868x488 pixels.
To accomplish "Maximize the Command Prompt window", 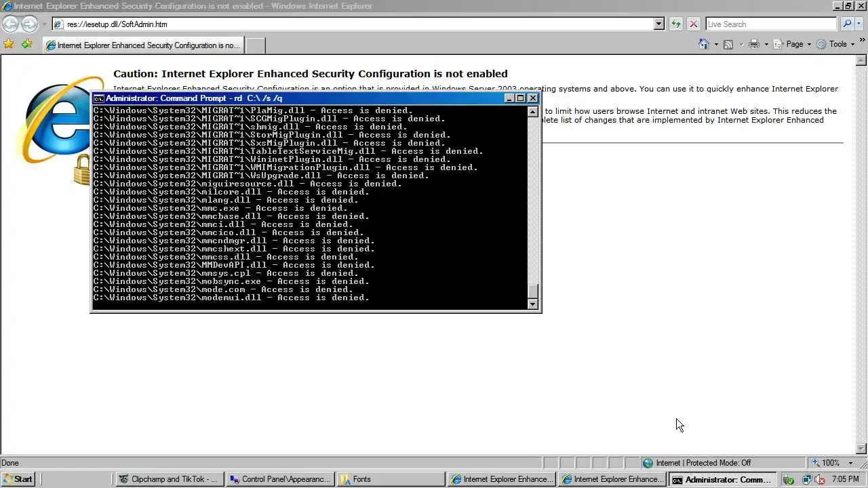I will [521, 98].
